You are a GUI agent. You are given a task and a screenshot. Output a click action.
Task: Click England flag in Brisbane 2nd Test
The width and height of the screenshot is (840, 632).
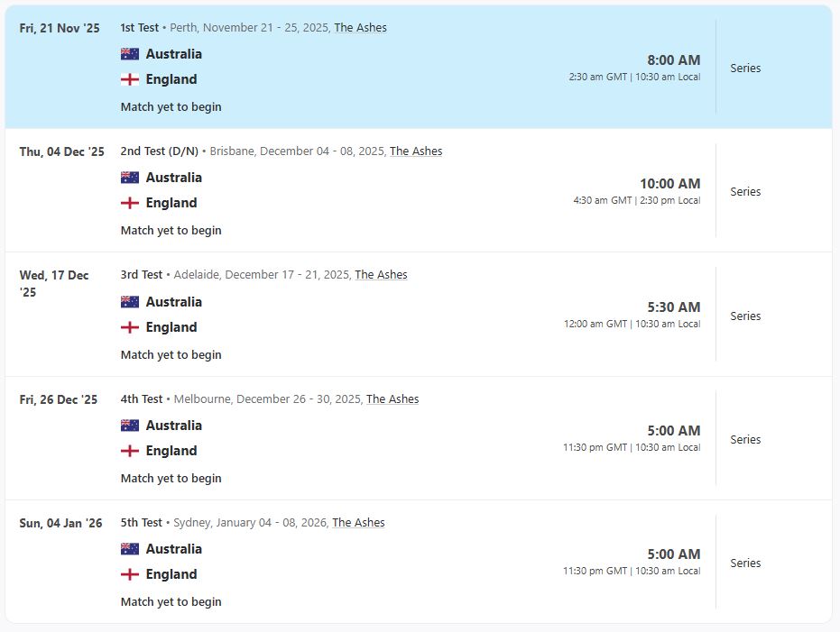[x=130, y=203]
